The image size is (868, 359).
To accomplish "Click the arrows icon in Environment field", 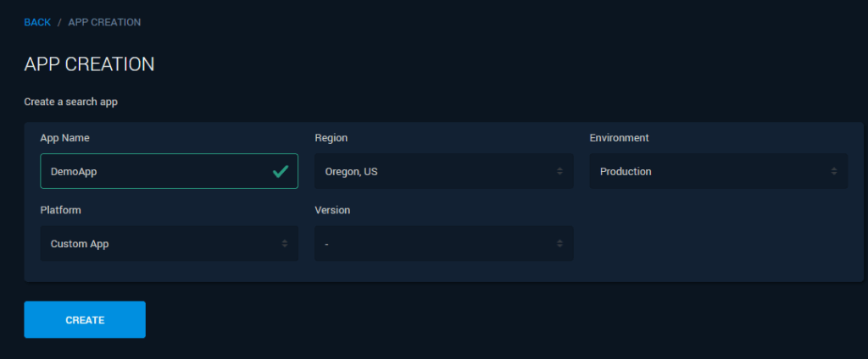I will pyautogui.click(x=834, y=171).
